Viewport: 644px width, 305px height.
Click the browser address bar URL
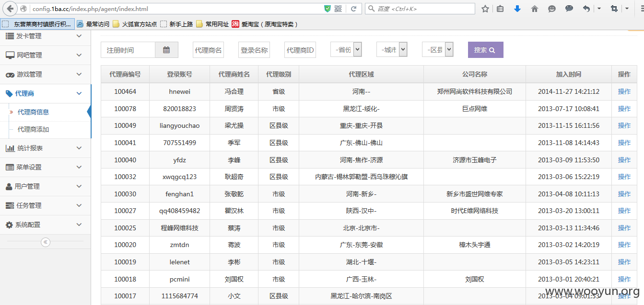pos(176,9)
